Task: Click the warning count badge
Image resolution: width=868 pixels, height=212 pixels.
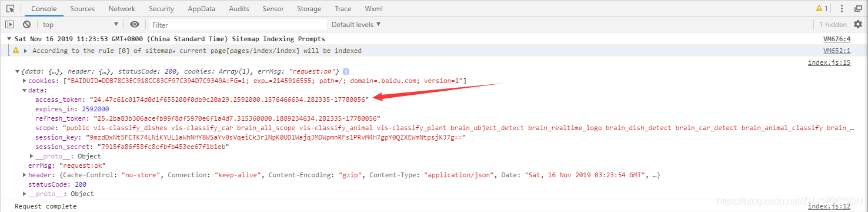Action: [x=822, y=9]
